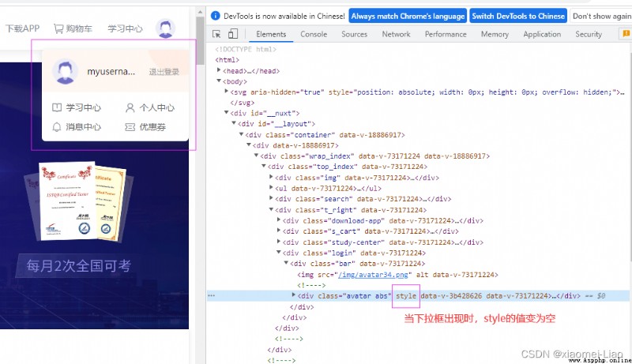This screenshot has height=364, width=632.
Task: Expand the div class="download-app" node
Action: (279, 220)
